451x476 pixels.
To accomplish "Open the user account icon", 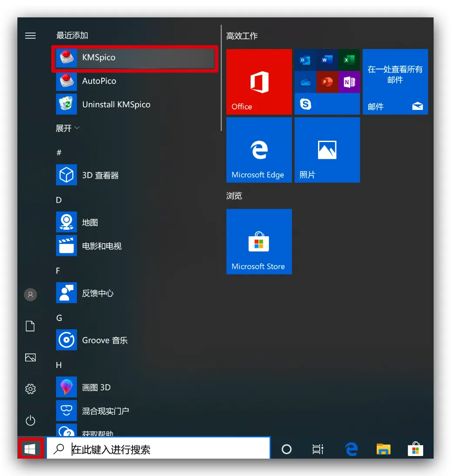I will coord(30,294).
